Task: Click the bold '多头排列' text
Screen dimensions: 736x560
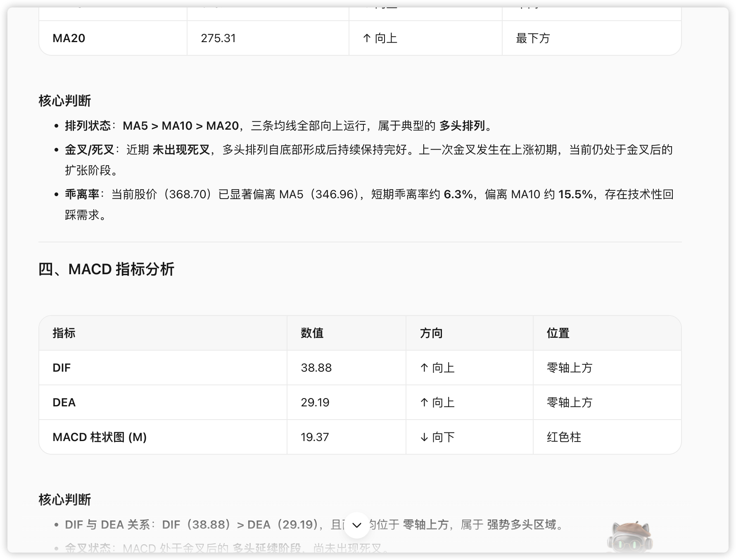Action: click(x=462, y=126)
